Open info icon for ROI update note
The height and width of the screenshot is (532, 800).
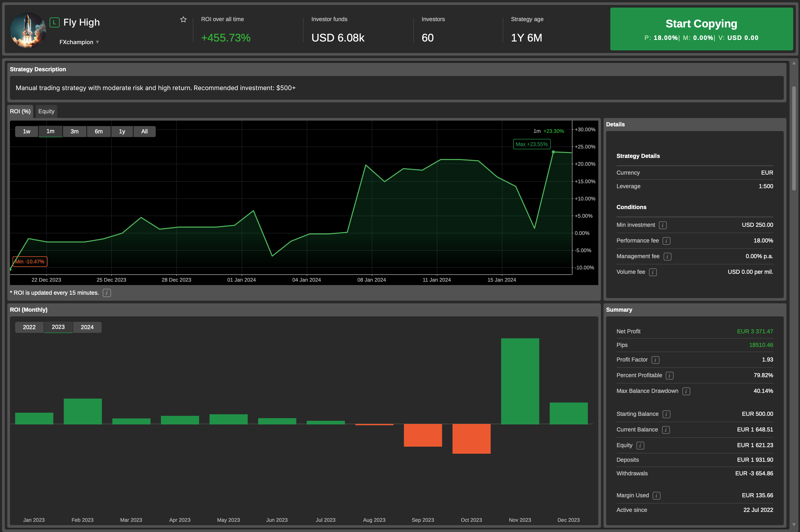tap(107, 293)
